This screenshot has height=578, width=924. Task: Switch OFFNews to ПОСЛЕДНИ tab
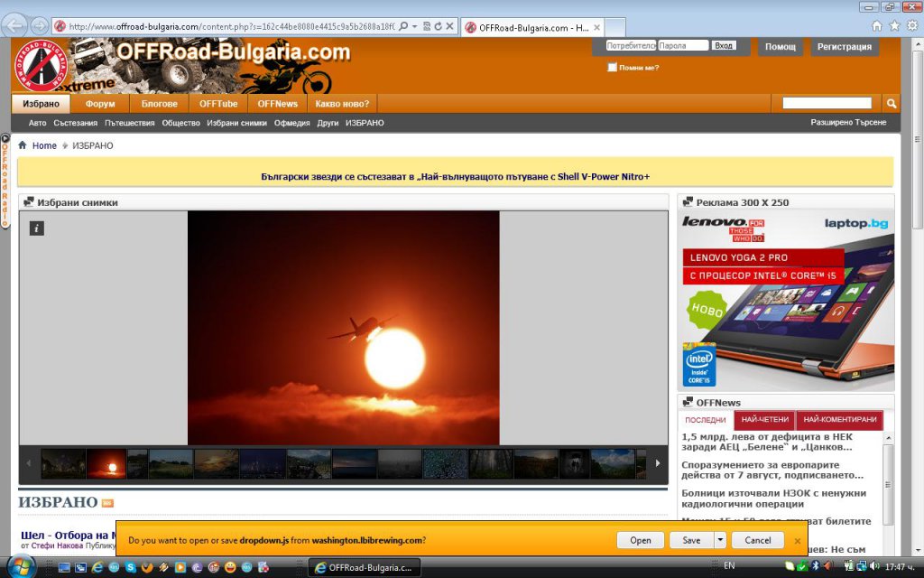point(705,420)
